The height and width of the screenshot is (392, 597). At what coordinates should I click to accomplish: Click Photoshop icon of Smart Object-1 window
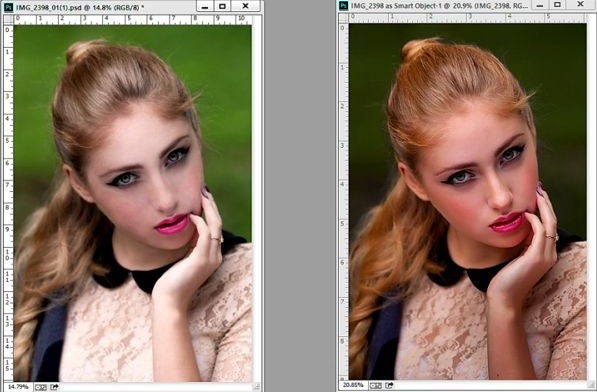click(343, 5)
